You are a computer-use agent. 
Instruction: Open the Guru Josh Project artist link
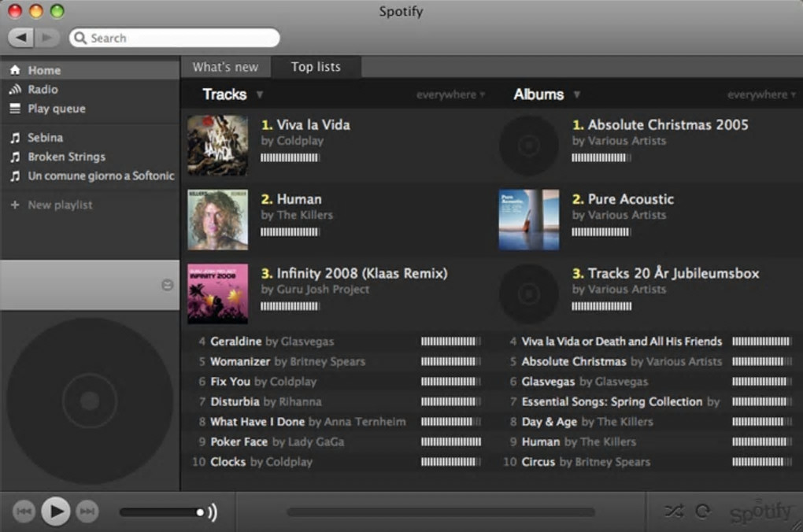click(323, 290)
